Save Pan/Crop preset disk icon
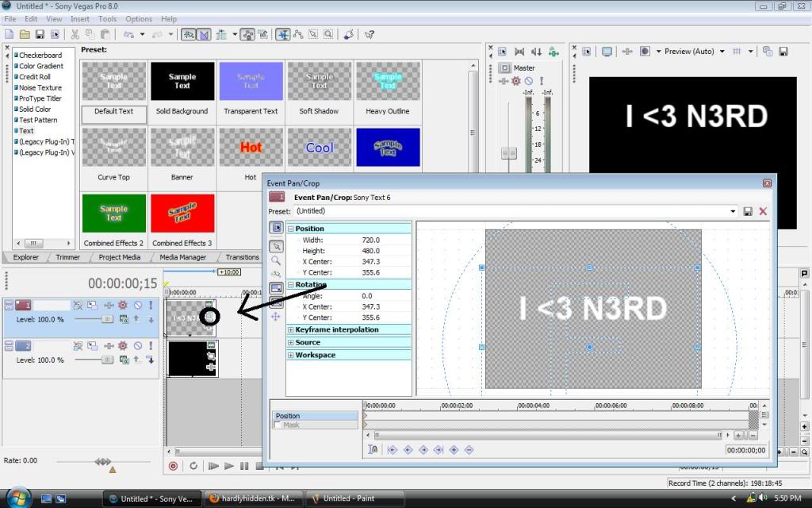 coord(747,211)
